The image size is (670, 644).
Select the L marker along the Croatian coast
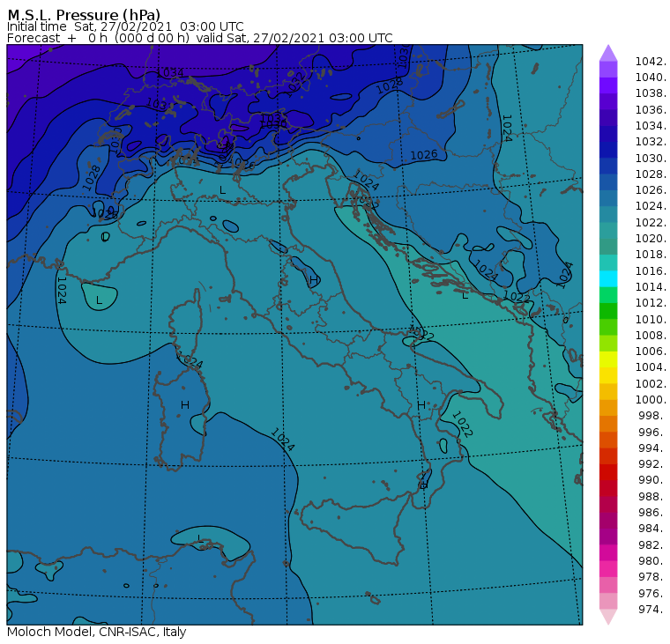click(465, 295)
